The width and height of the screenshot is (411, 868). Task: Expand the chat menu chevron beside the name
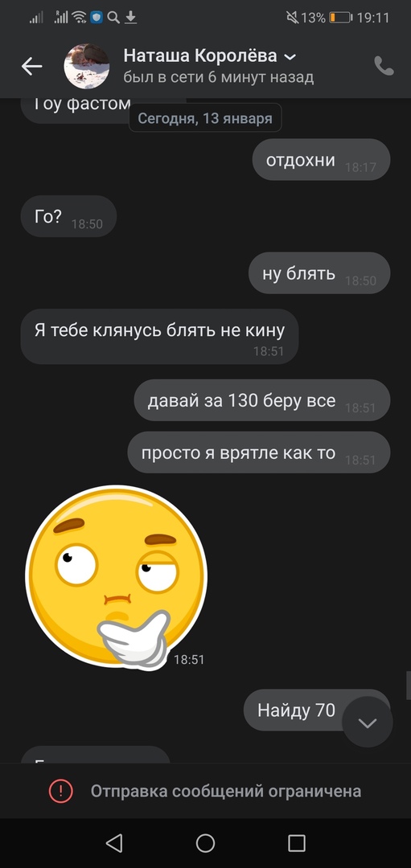coord(290,56)
